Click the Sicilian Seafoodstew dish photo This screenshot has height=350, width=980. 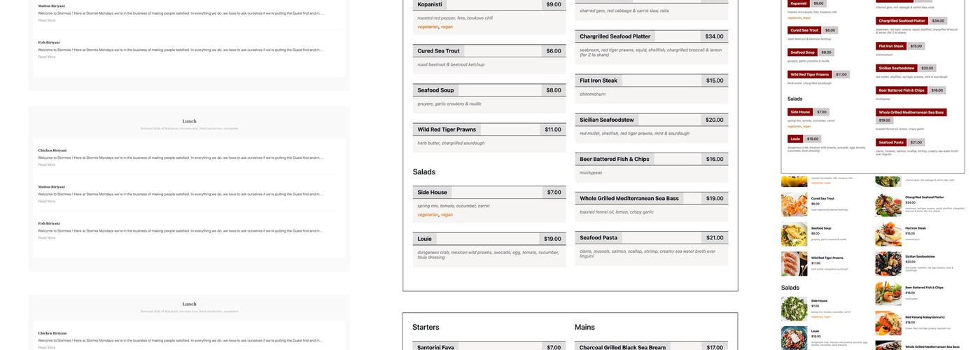pyautogui.click(x=888, y=263)
